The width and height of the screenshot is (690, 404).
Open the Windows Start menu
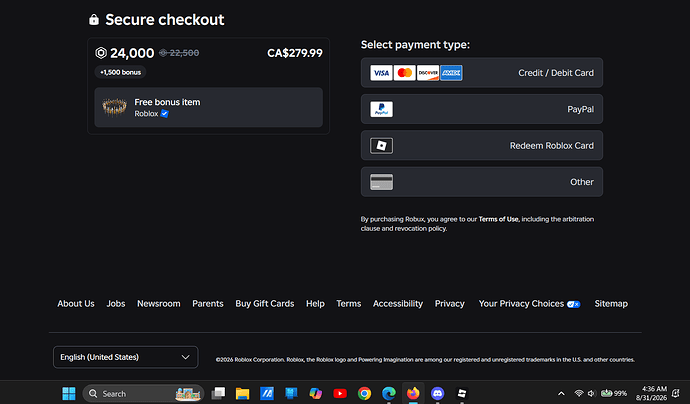click(69, 393)
